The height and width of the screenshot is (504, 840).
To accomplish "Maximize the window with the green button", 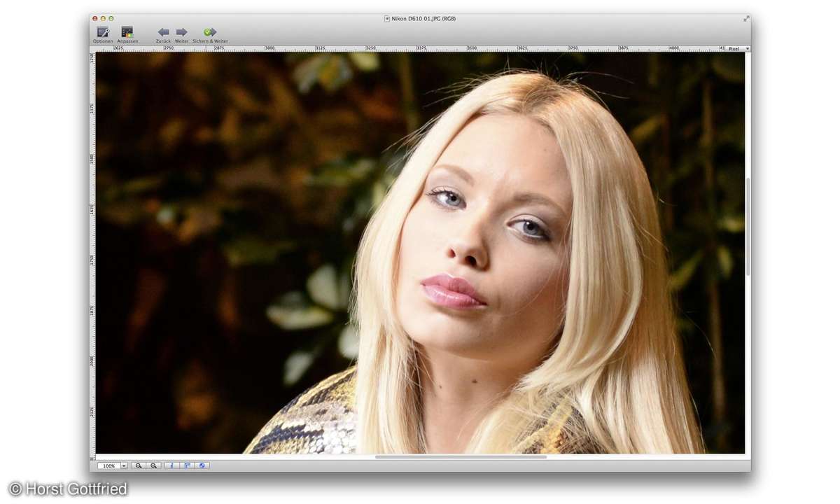I will coord(111,18).
